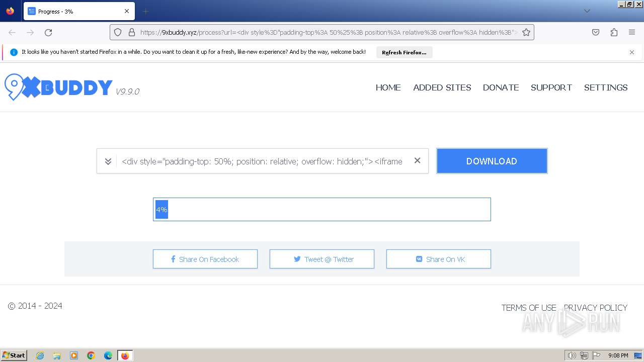Click the show desktop tray icon

[637, 355]
